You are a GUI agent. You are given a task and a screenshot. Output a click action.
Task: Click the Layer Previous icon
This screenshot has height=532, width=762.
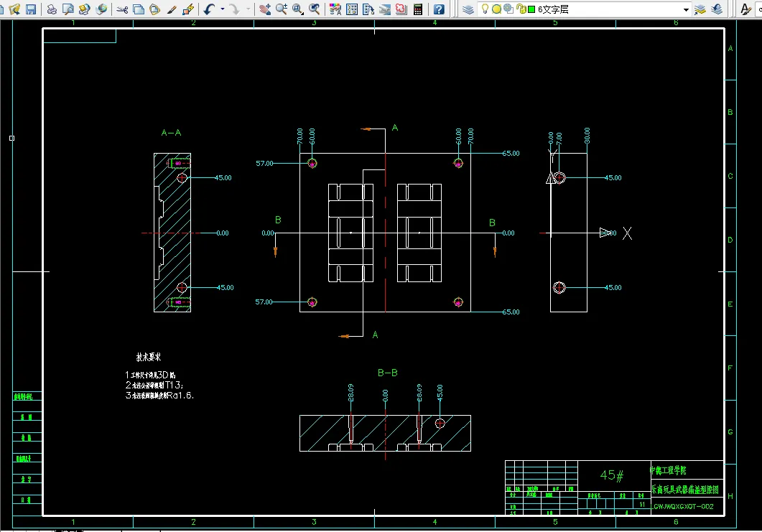[717, 9]
